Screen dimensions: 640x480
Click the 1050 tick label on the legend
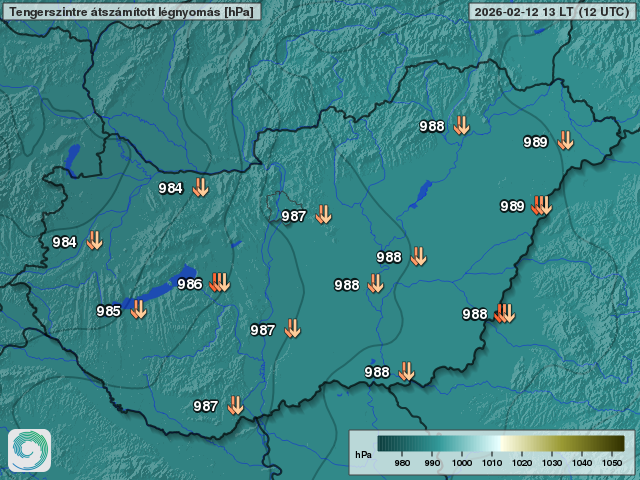coord(613,463)
